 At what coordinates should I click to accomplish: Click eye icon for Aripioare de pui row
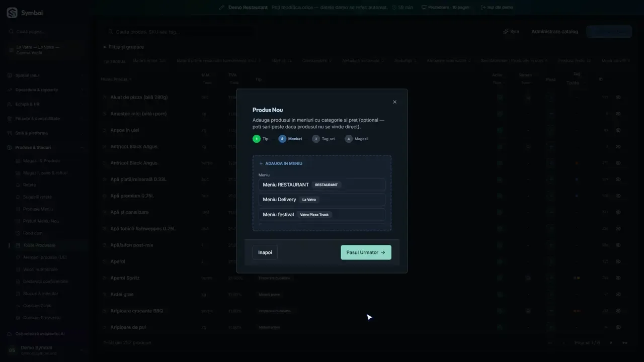click(x=618, y=327)
